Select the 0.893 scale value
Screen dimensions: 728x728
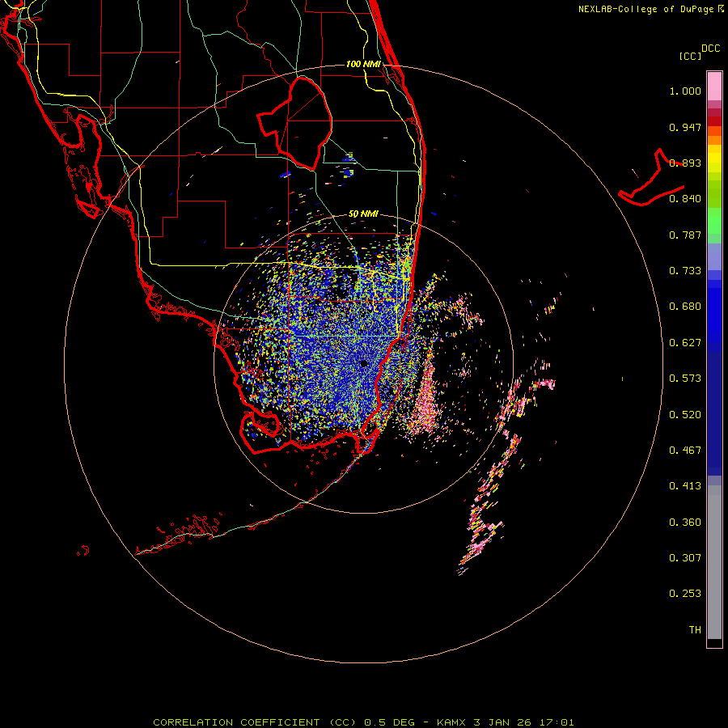[x=685, y=163]
